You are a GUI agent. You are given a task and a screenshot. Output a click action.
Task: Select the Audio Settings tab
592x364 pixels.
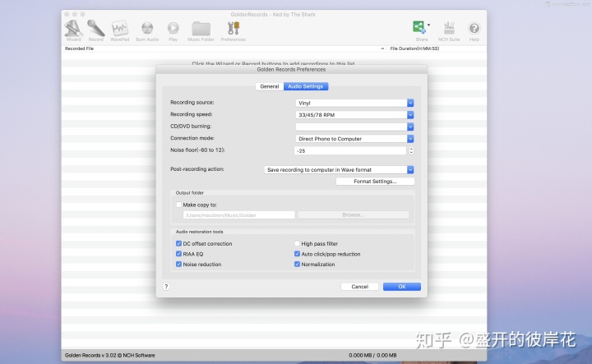pos(305,86)
